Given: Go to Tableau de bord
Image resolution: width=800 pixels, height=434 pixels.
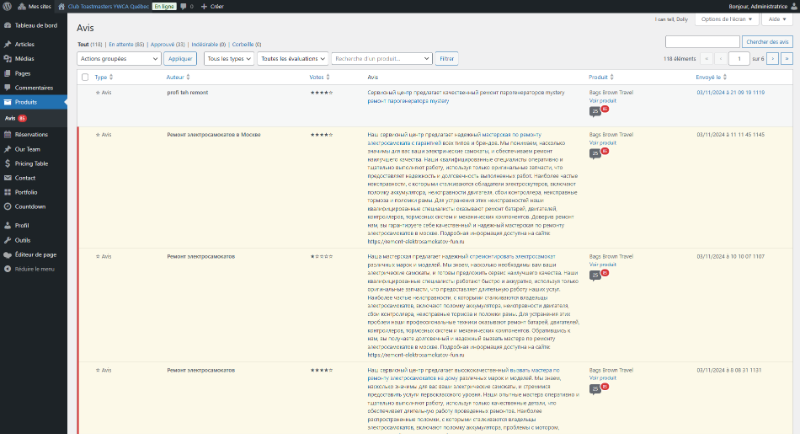Looking at the screenshot, I should pos(36,25).
